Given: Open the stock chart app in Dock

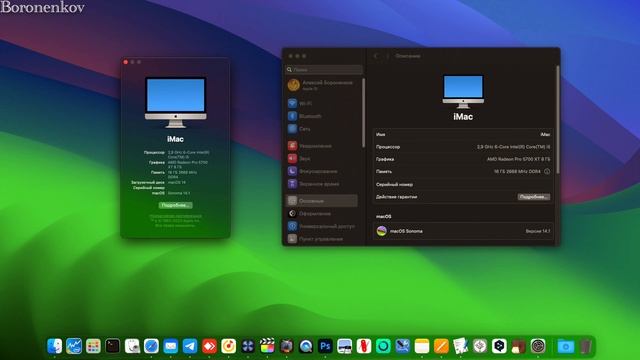Looking at the screenshot, I should point(74,347).
